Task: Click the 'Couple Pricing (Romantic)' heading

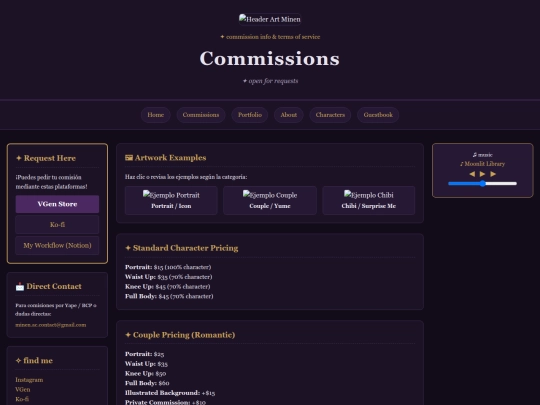Action: [180, 335]
